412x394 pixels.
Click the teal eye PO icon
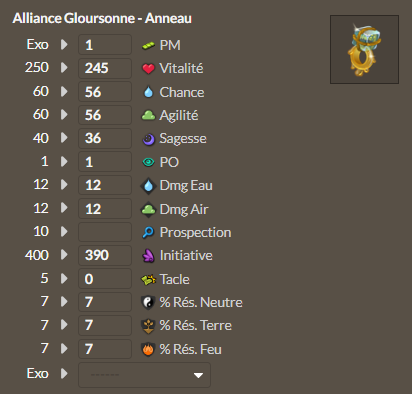(x=148, y=162)
